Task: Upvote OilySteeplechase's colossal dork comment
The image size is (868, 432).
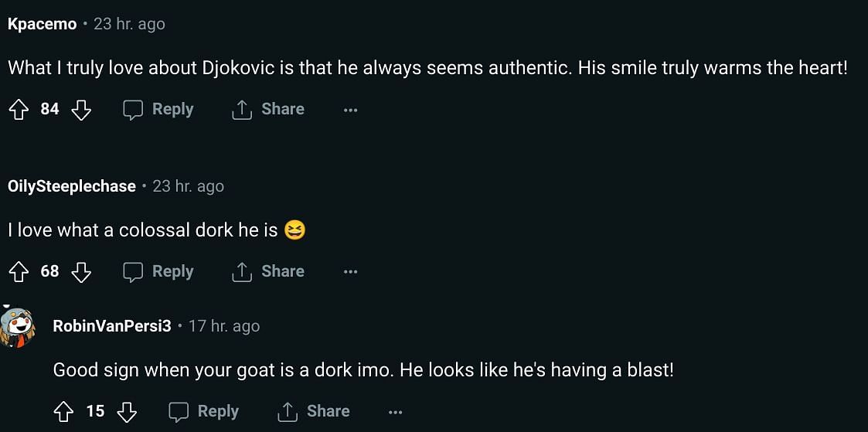Action: coord(19,272)
